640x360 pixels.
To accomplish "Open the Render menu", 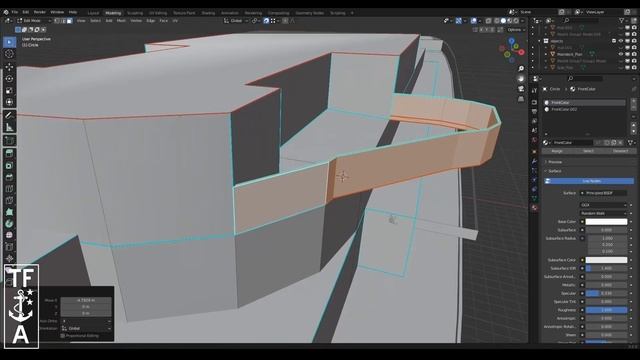I will tap(40, 12).
